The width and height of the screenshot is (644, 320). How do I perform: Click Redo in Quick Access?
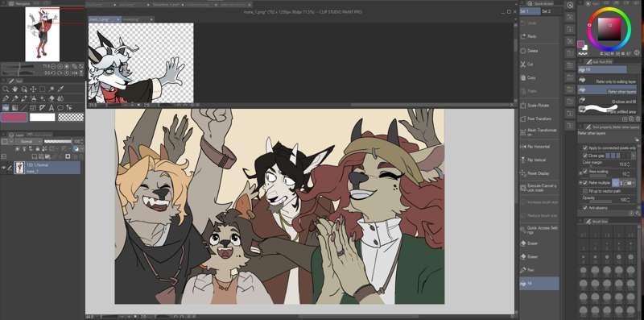click(x=539, y=36)
